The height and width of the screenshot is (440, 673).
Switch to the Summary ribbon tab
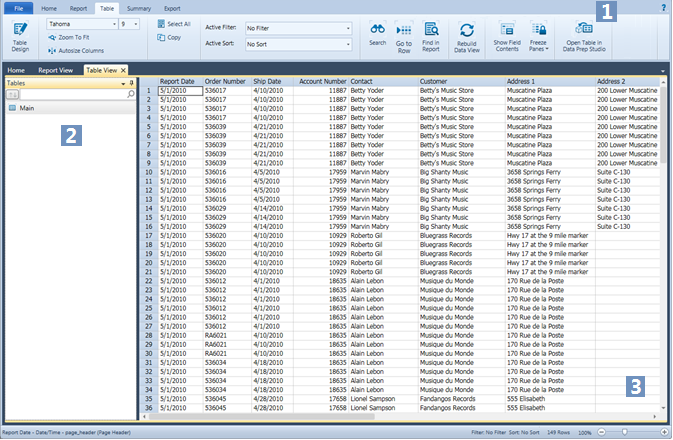tap(139, 7)
